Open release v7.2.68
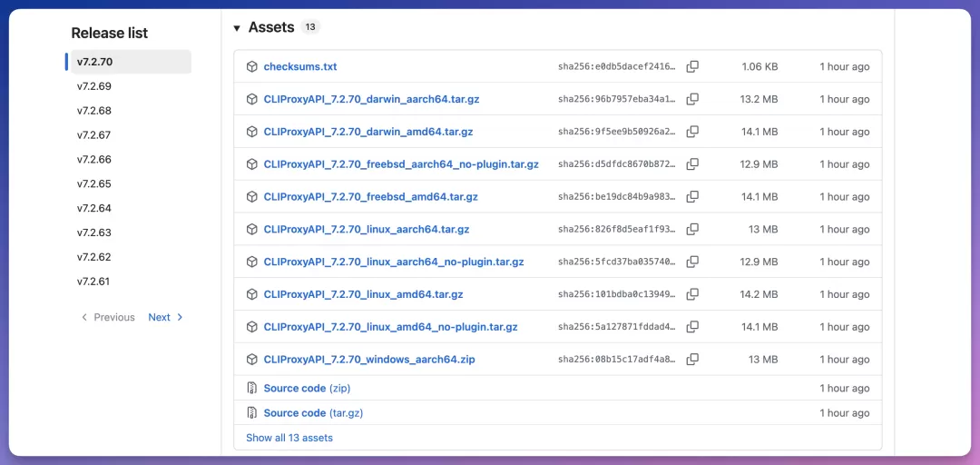Image resolution: width=980 pixels, height=465 pixels. [x=94, y=111]
